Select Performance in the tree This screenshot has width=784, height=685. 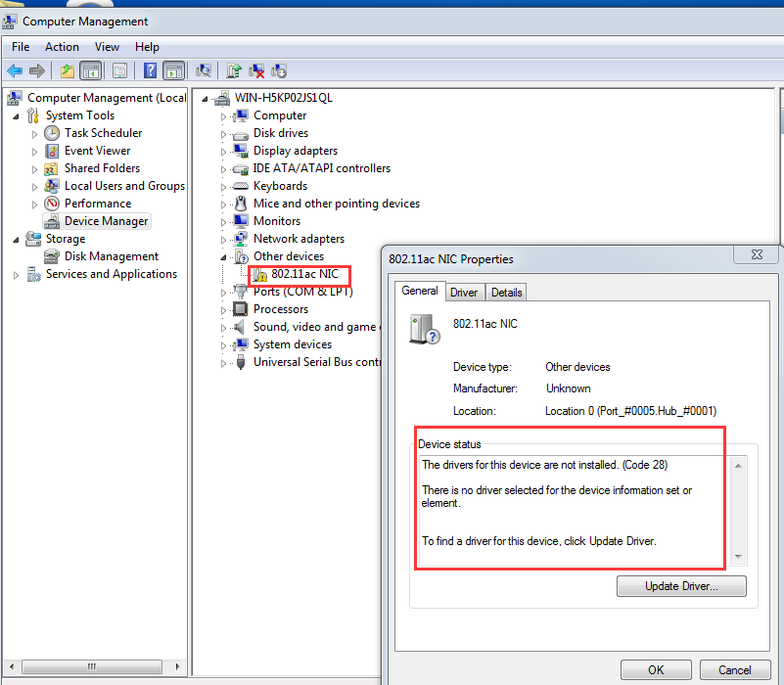(x=98, y=204)
